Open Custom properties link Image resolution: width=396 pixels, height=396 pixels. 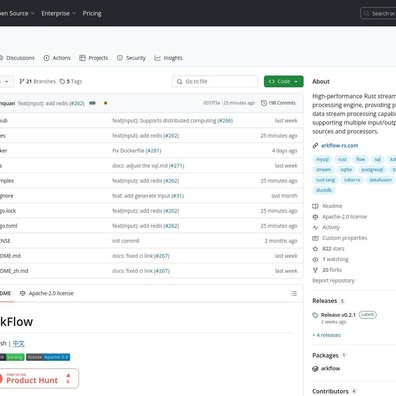[x=340, y=238]
